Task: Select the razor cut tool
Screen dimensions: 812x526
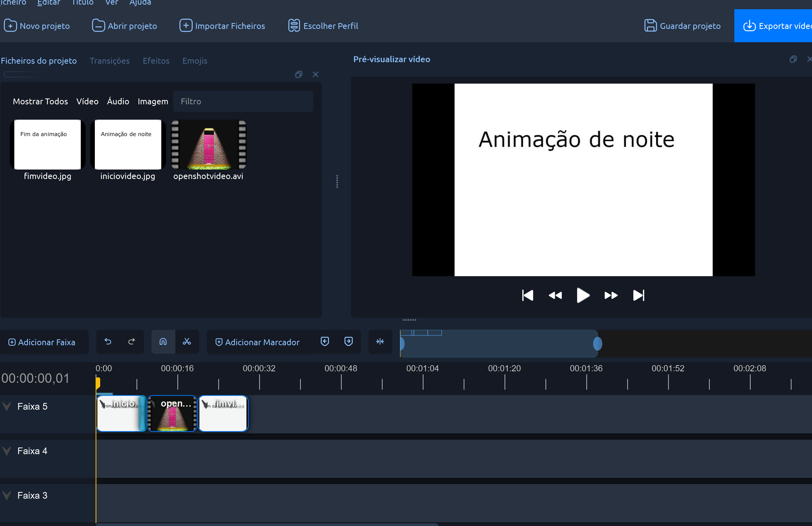Action: (x=187, y=341)
